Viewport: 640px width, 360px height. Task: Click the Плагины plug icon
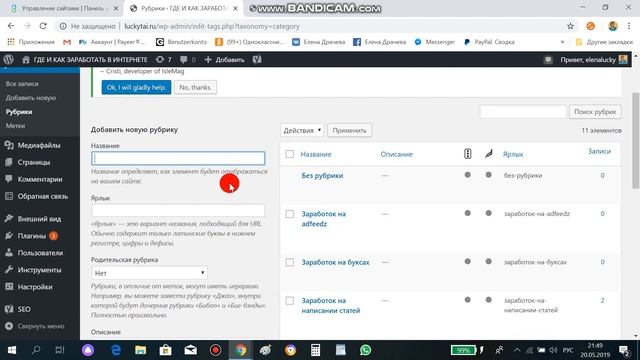tap(9, 236)
